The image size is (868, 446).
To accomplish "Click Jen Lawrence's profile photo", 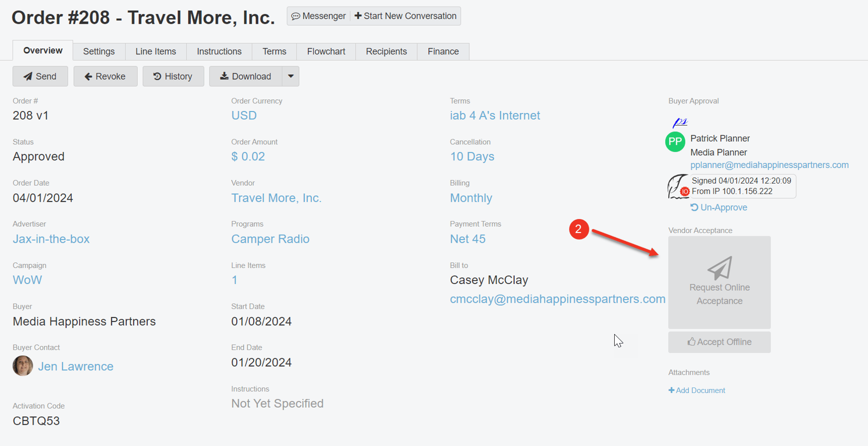I will click(x=23, y=366).
